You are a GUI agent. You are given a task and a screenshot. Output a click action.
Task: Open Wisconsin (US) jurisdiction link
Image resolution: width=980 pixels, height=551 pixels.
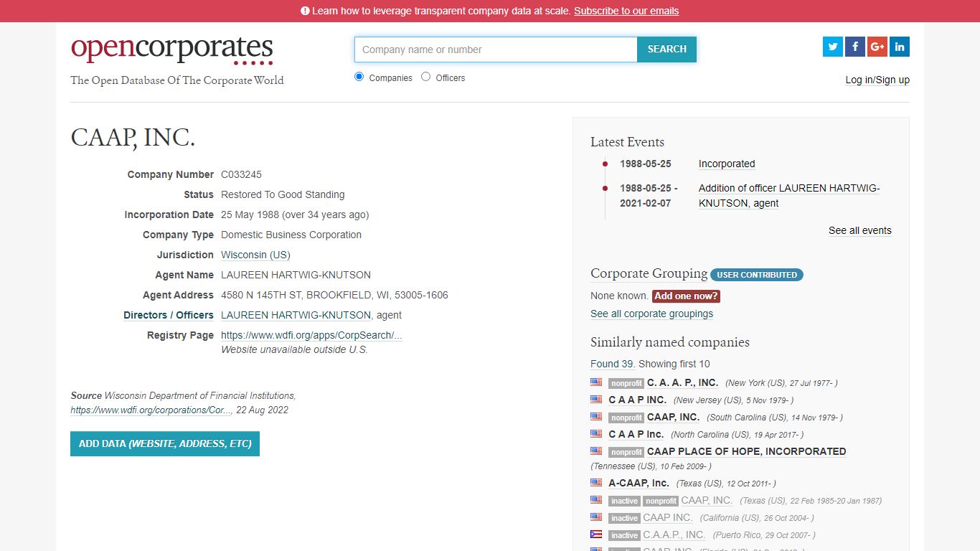coord(255,255)
